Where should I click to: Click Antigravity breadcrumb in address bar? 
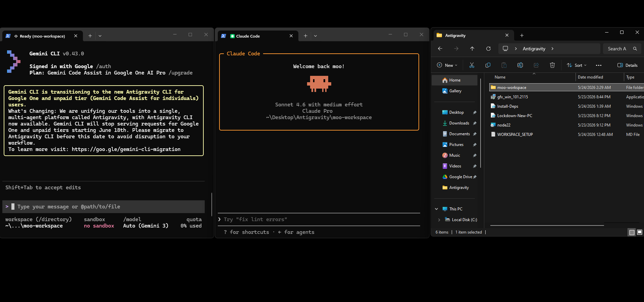(x=534, y=49)
